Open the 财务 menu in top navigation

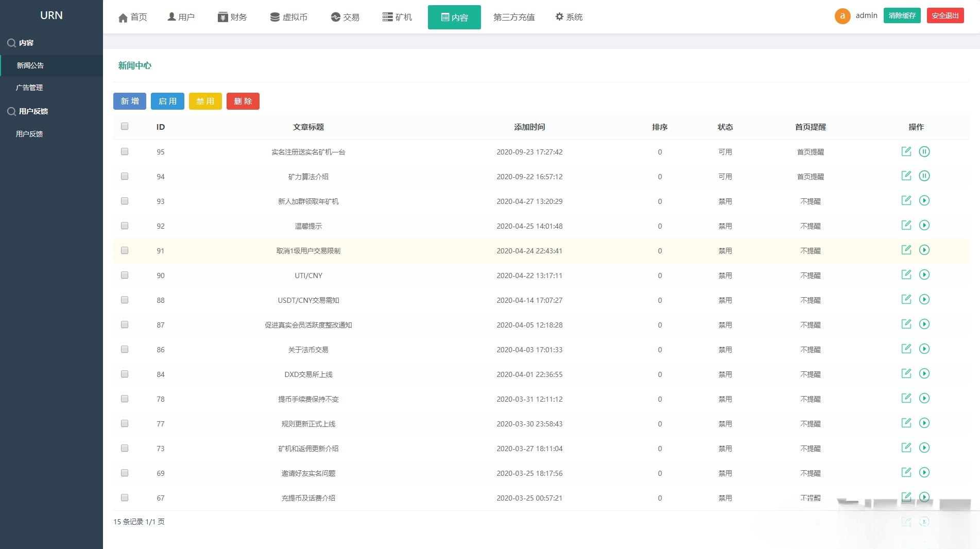coord(232,16)
